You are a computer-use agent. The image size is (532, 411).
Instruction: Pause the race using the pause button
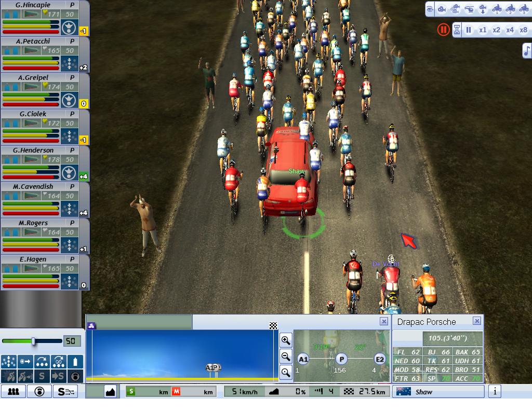pos(469,30)
